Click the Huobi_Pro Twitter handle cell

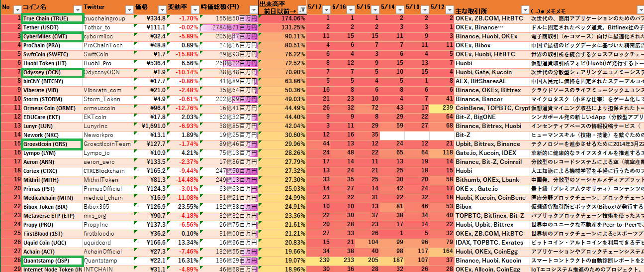pyautogui.click(x=108, y=63)
